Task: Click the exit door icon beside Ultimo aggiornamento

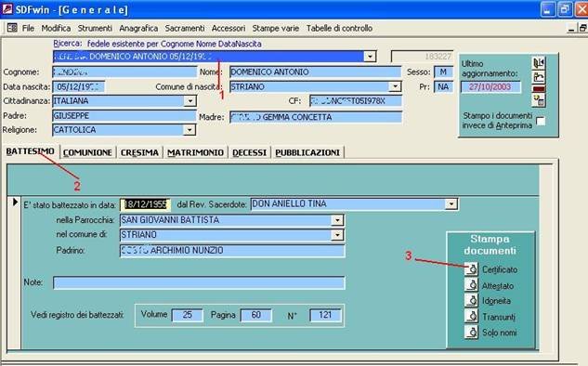Action: (539, 63)
